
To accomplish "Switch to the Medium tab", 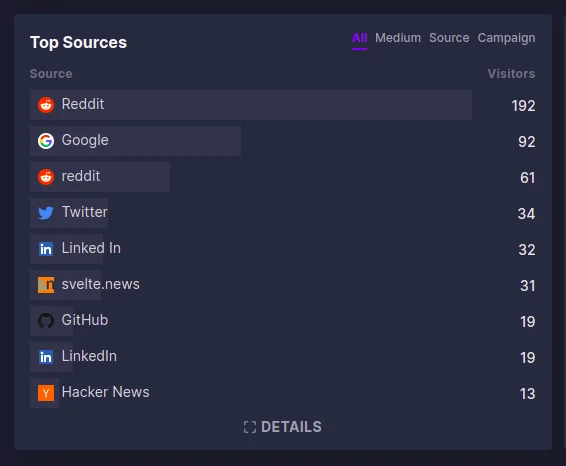I will (398, 38).
